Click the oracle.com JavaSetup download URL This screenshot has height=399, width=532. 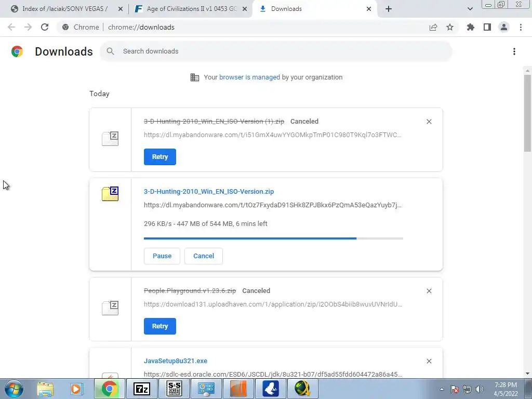(x=273, y=374)
